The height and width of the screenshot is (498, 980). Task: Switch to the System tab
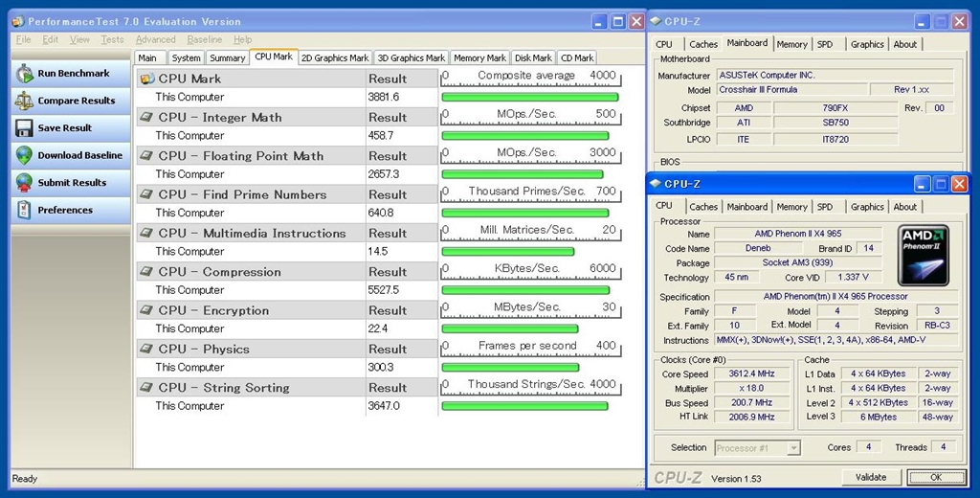(187, 57)
